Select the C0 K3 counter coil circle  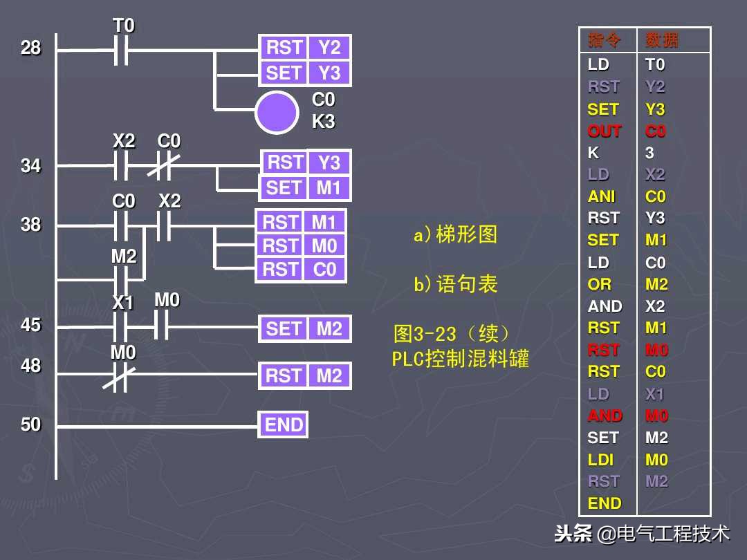pos(277,111)
